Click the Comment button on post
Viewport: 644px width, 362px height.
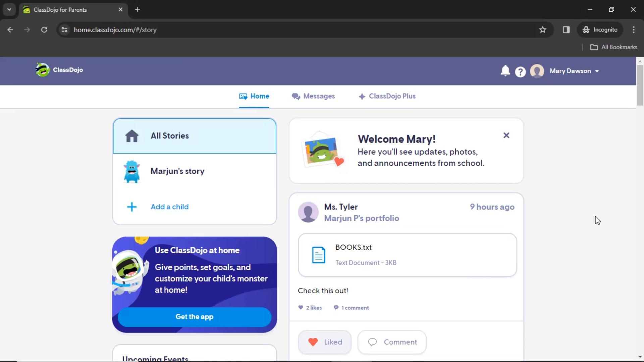click(392, 342)
